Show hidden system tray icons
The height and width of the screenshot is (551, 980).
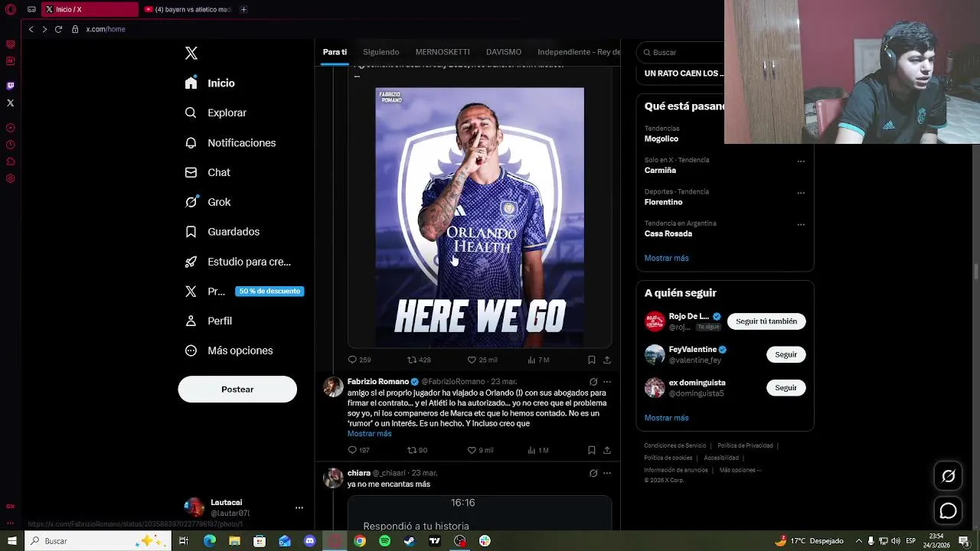859,541
